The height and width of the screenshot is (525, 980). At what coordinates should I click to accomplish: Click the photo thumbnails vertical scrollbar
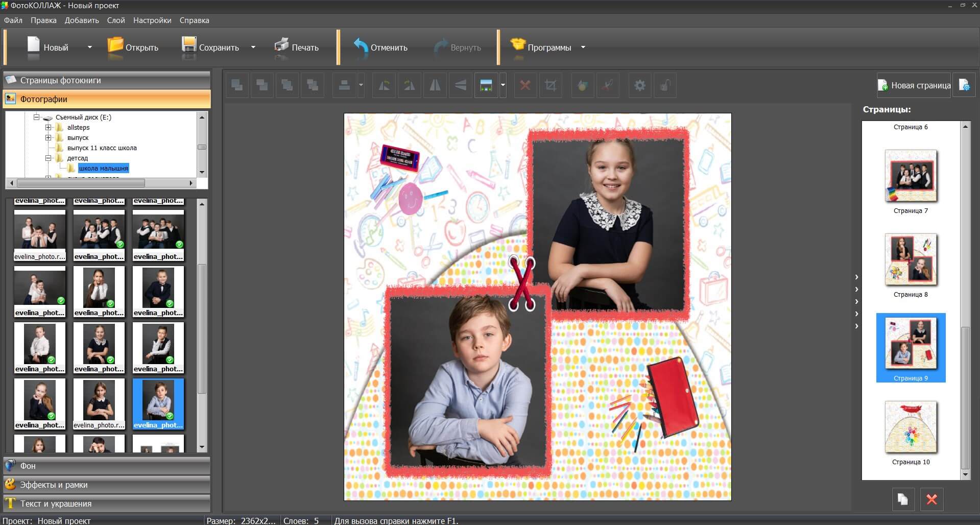pos(202,328)
